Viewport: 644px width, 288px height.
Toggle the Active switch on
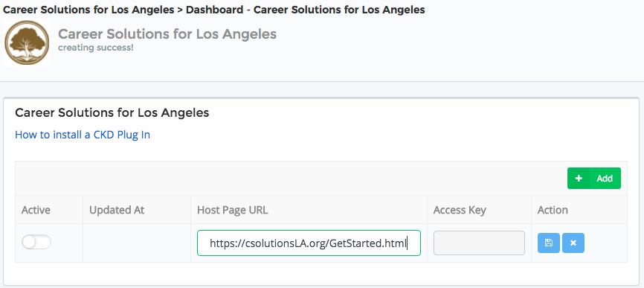point(36,243)
